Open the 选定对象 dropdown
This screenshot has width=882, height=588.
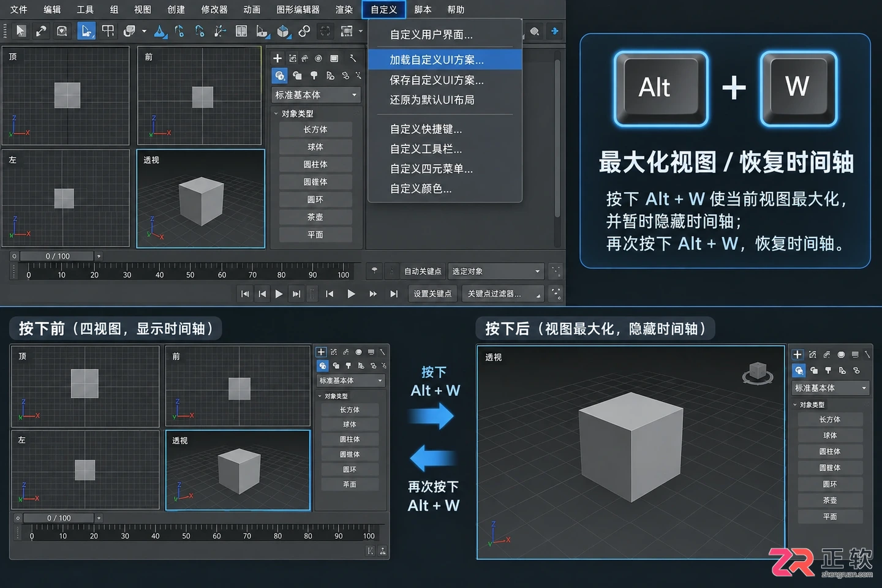tap(496, 271)
